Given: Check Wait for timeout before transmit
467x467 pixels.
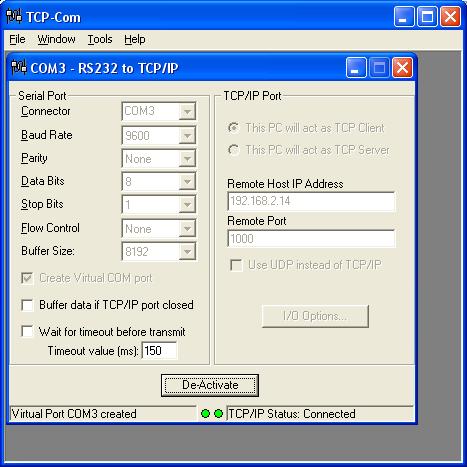Looking at the screenshot, I should pyautogui.click(x=27, y=332).
